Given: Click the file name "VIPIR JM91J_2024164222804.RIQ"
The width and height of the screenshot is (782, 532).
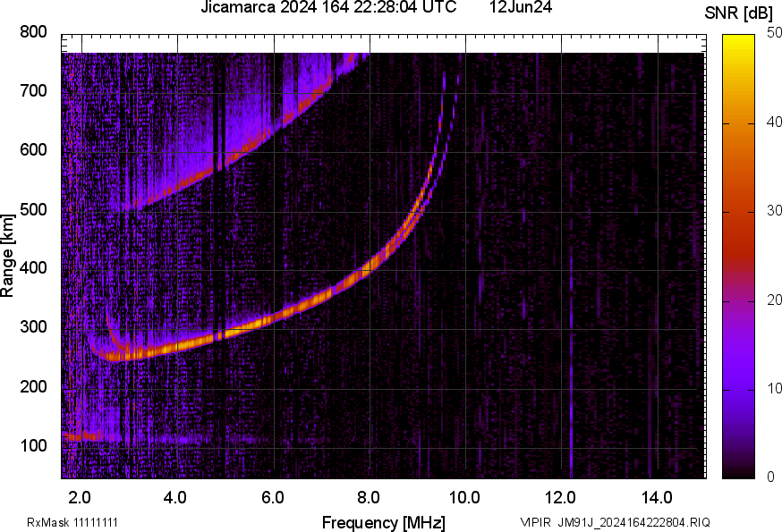Looking at the screenshot, I should point(615,522).
